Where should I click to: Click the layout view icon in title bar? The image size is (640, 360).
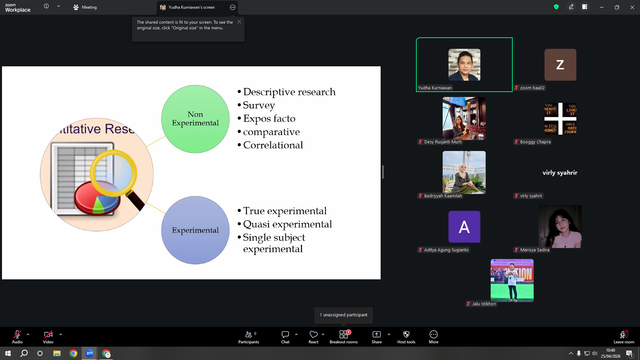point(585,7)
